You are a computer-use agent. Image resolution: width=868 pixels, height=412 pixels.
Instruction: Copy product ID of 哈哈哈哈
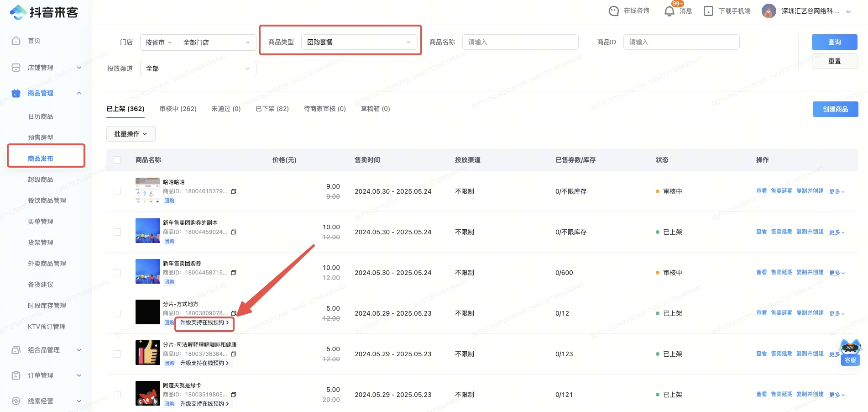[x=234, y=191]
